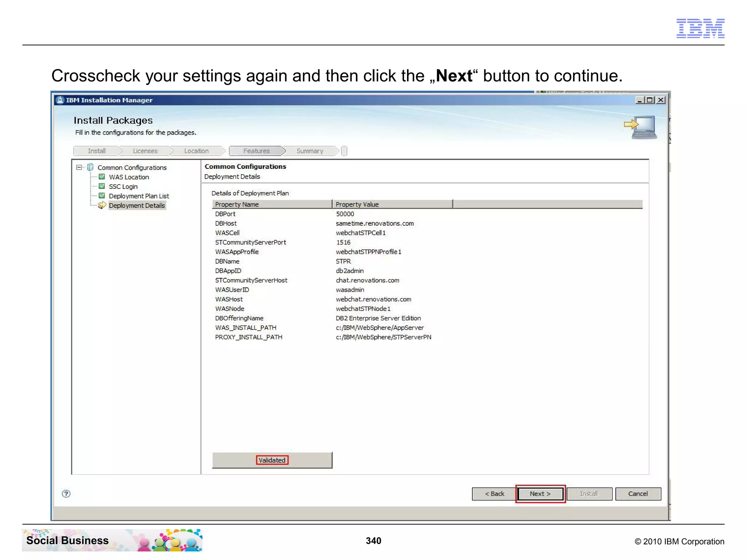The height and width of the screenshot is (560, 747).
Task: Select DBOfferingName property name
Action: [x=239, y=318]
